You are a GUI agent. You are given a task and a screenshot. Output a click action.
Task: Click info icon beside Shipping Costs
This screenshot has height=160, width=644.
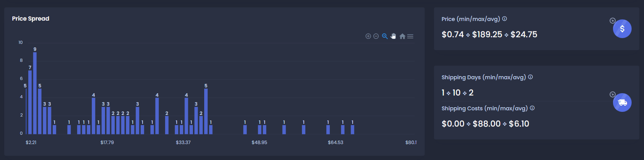(532, 108)
